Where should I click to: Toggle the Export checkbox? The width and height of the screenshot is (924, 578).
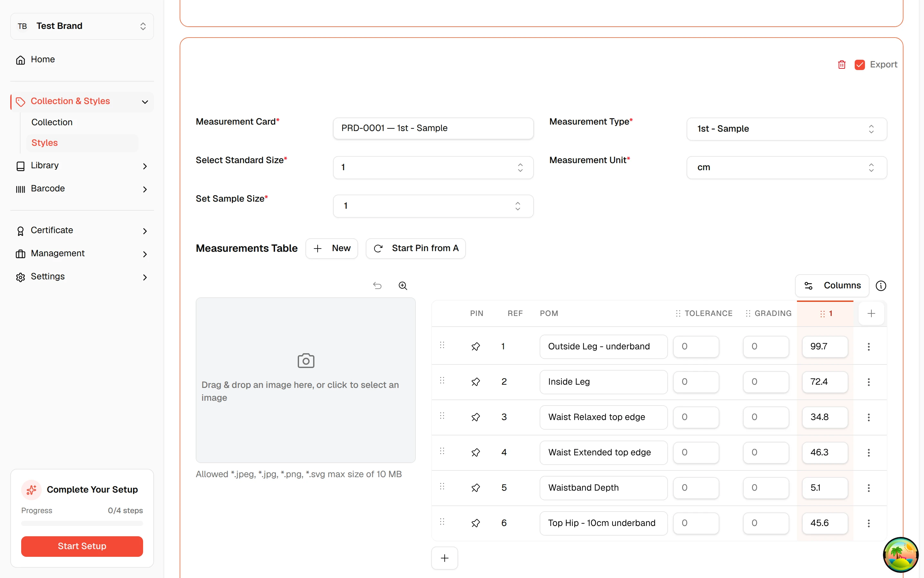tap(860, 65)
